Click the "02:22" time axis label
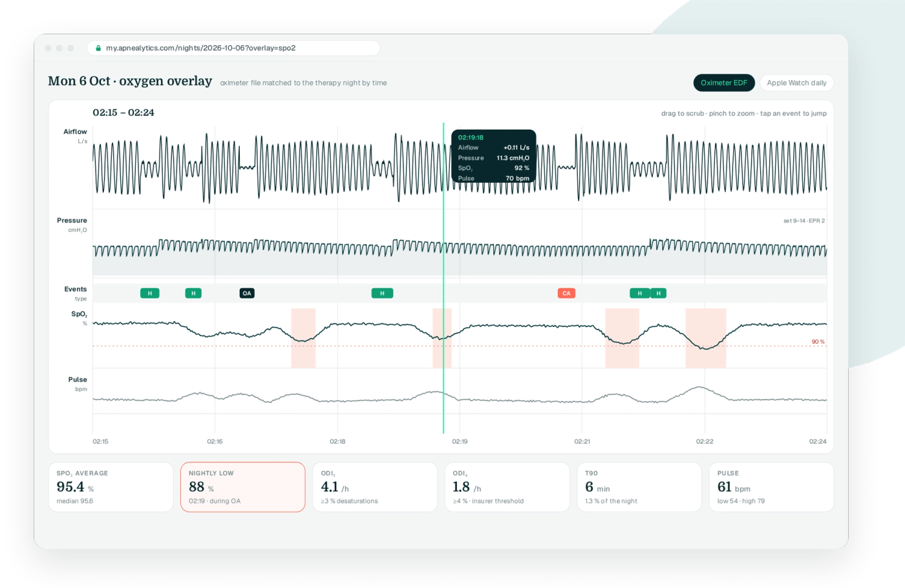905x588 pixels. [x=705, y=442]
